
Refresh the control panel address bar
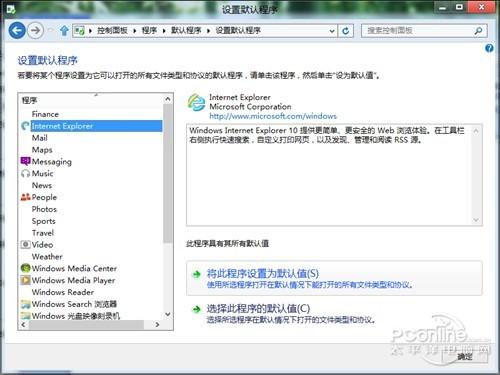coord(346,31)
